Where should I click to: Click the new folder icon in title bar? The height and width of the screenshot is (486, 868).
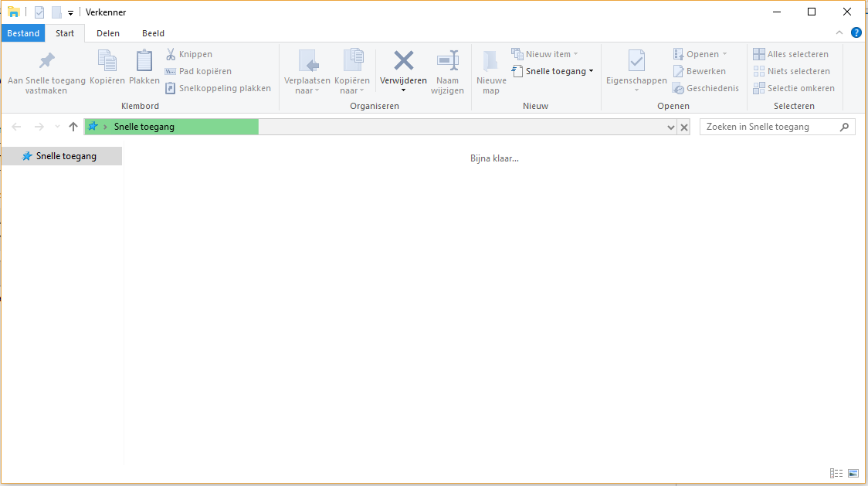(x=56, y=12)
